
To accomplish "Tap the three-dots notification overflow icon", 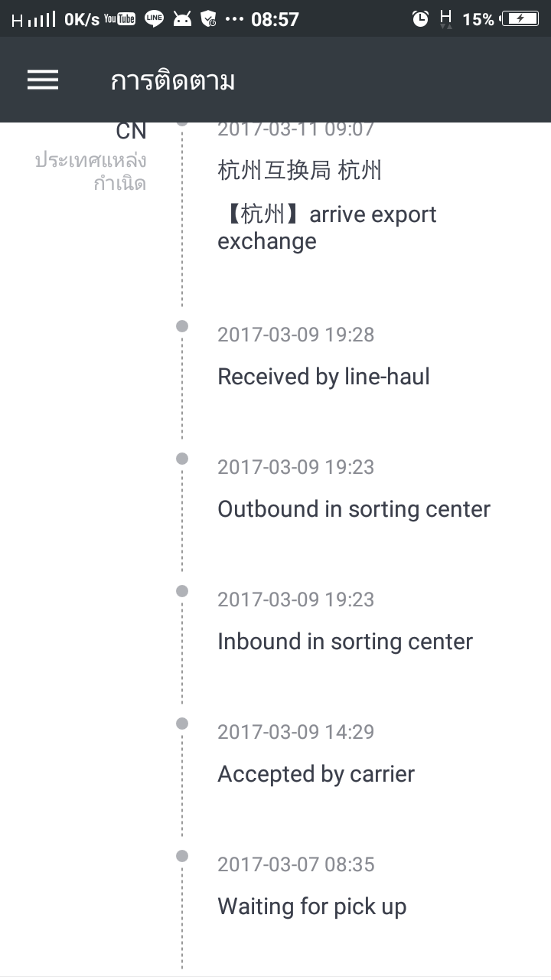I will pyautogui.click(x=235, y=19).
